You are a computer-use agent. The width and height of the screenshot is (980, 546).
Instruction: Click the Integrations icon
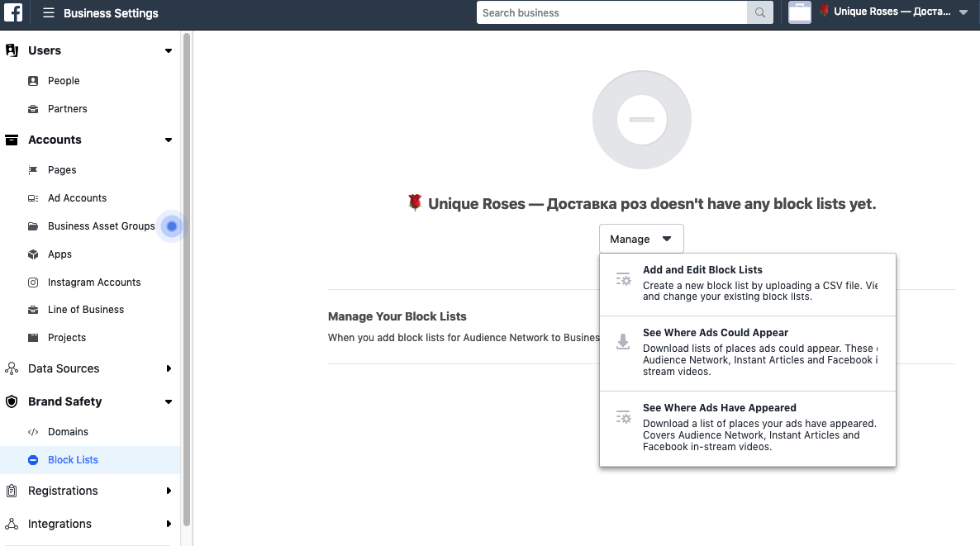(12, 525)
